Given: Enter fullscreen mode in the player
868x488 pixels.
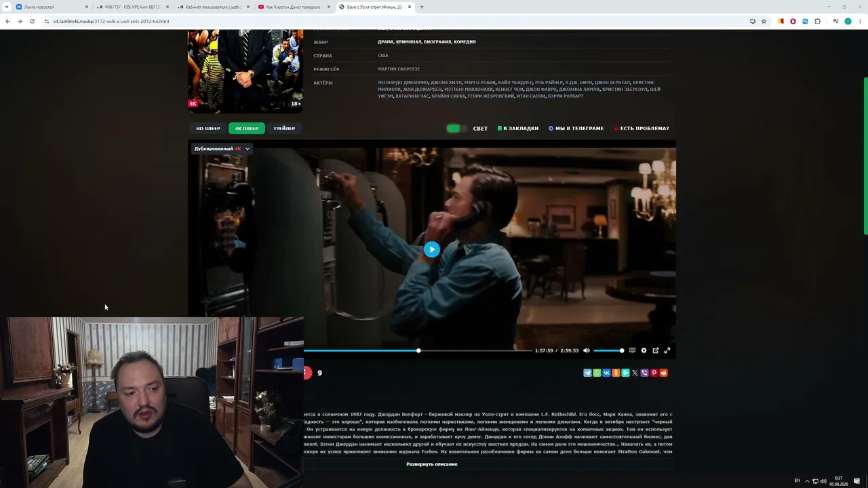Looking at the screenshot, I should click(667, 350).
